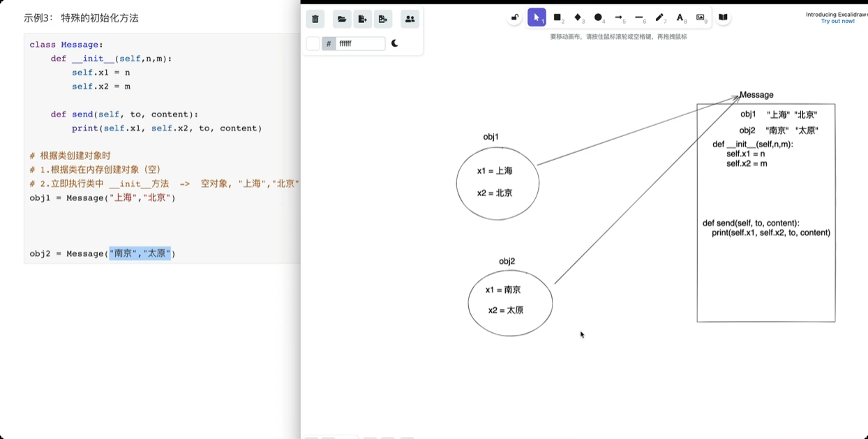Click 'x2 = 北京' text in the canvas

(x=495, y=193)
